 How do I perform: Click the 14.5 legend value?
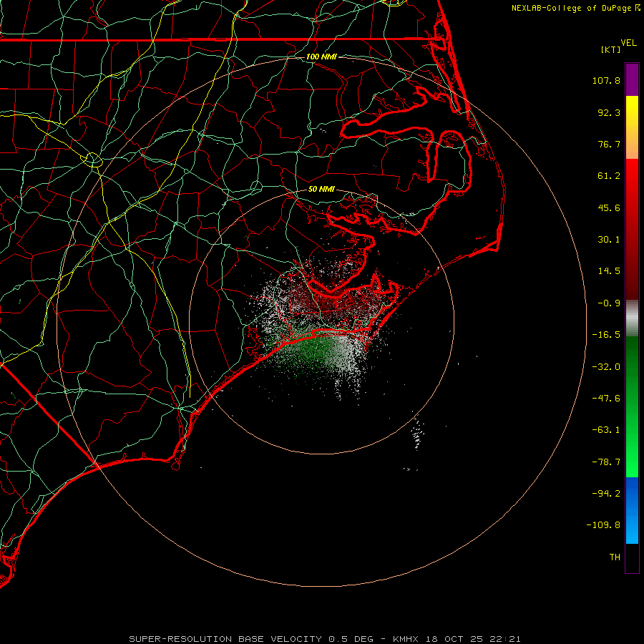coord(609,271)
